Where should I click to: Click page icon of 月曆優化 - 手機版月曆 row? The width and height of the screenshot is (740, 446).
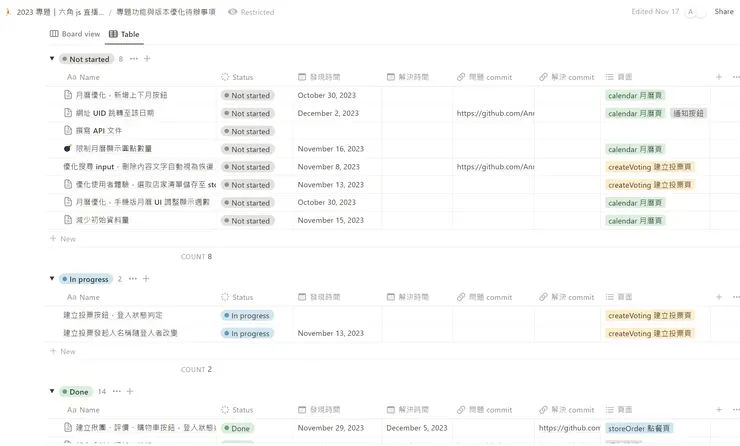coord(68,202)
